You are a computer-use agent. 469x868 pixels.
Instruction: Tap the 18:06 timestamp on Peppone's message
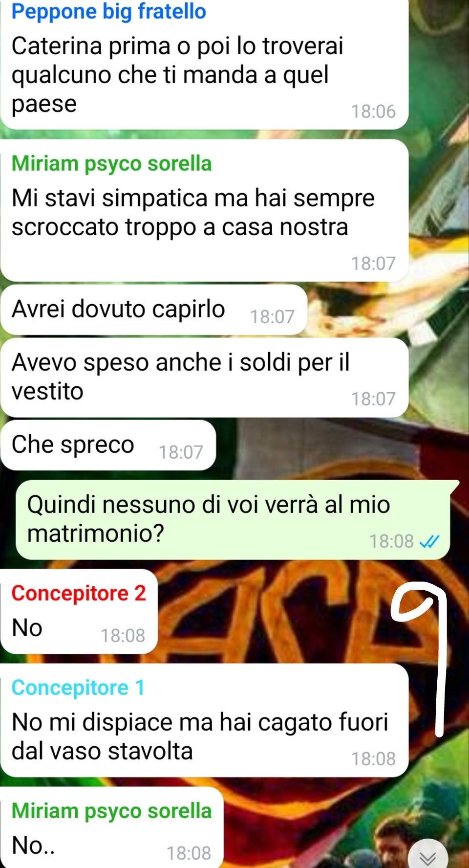[x=373, y=111]
